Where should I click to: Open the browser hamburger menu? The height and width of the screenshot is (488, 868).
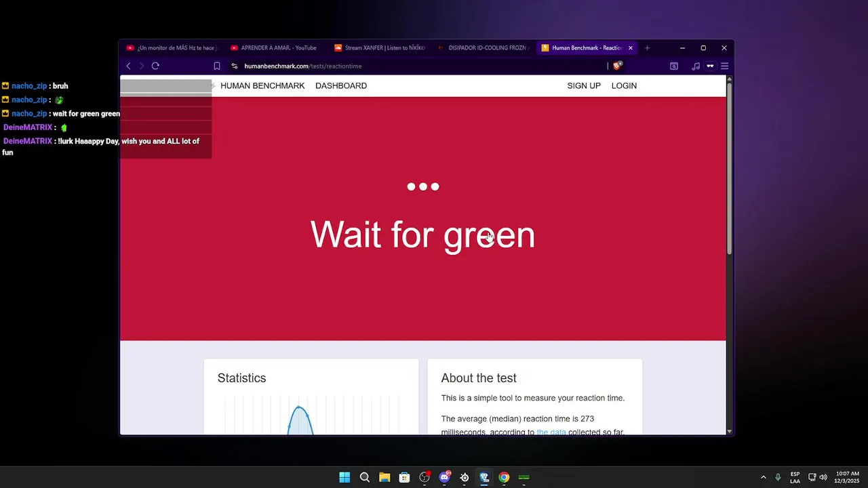725,66
